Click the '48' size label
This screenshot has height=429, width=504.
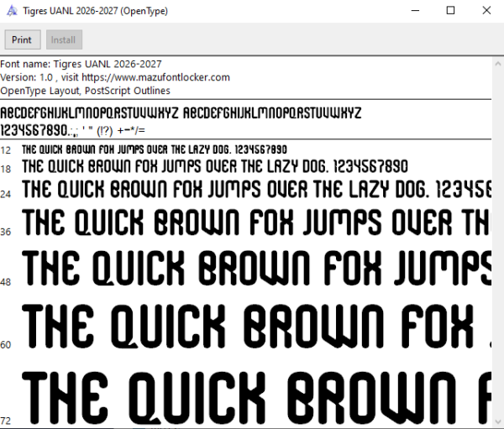pos(6,282)
